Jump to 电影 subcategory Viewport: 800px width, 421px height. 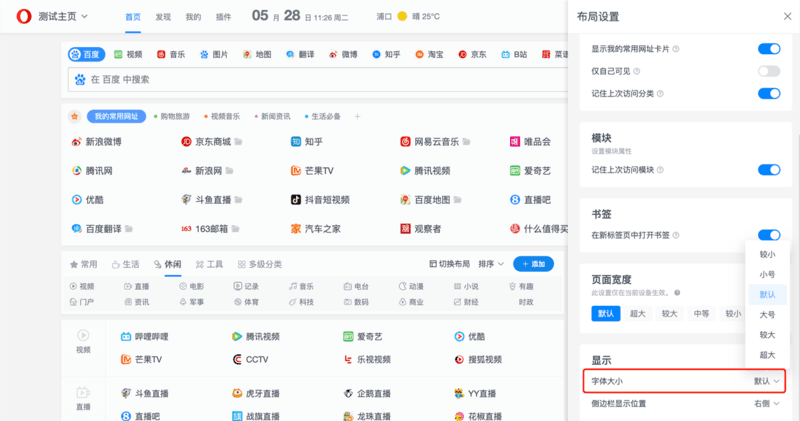[x=192, y=286]
